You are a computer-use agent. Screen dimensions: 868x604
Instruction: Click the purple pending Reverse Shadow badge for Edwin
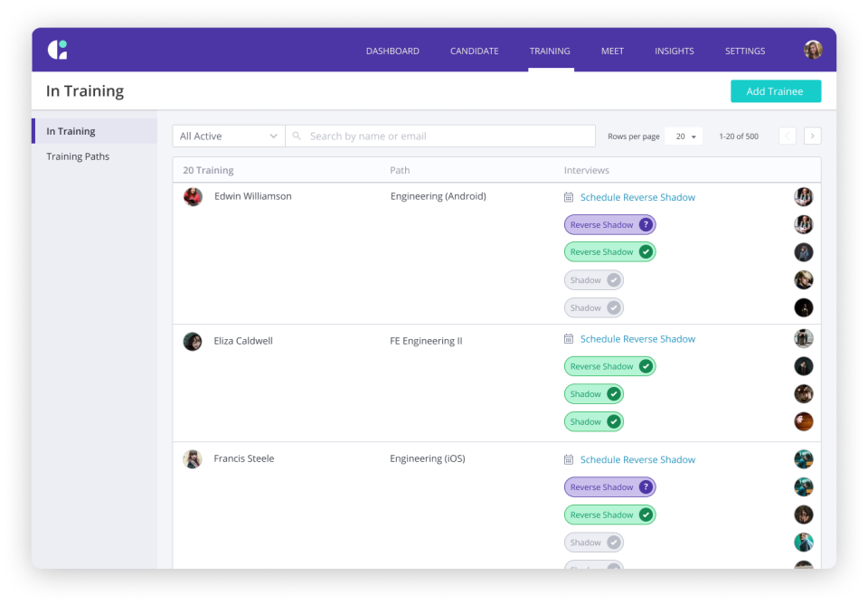tap(610, 225)
